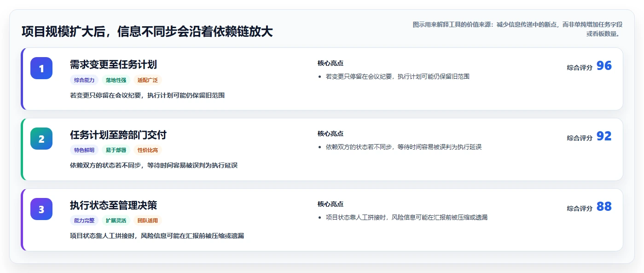Click the 扩展灵活 tag
Viewport: 644px width, 273px height.
click(x=116, y=221)
